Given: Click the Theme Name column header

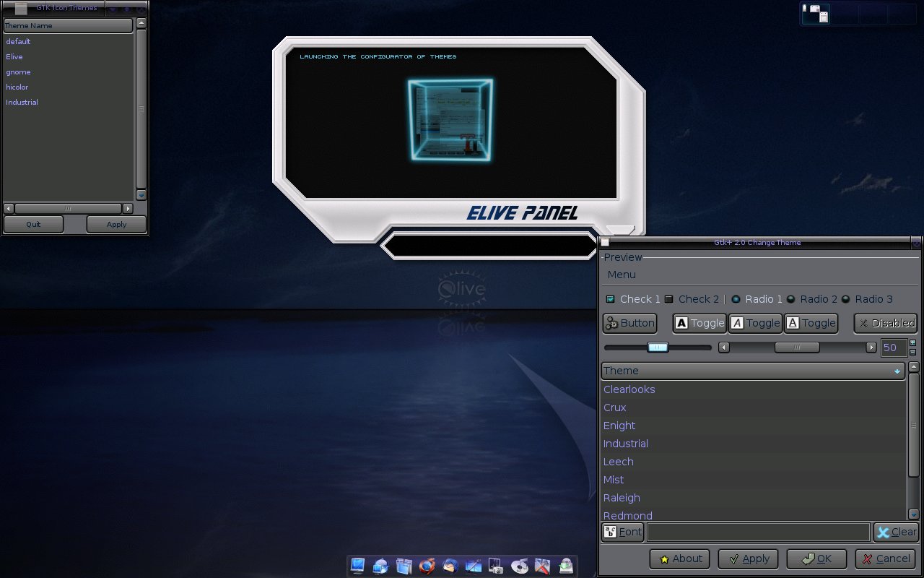Looking at the screenshot, I should coord(68,26).
